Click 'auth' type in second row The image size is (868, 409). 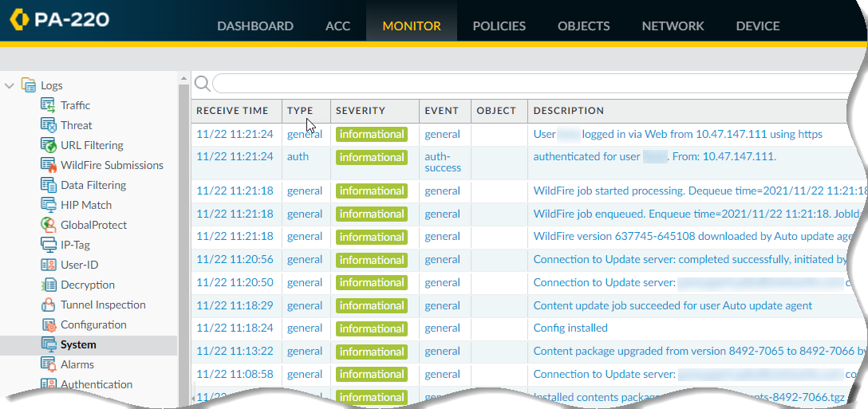pyautogui.click(x=298, y=156)
